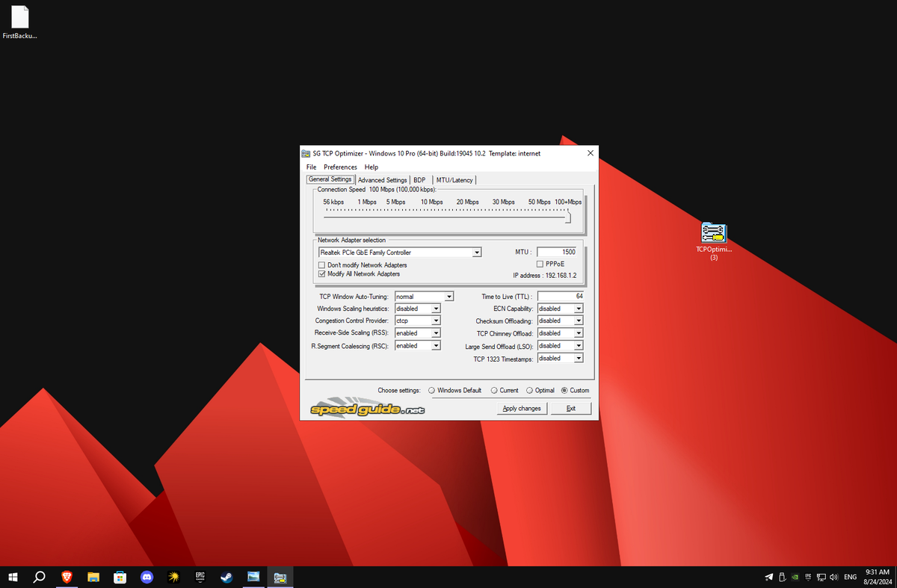Image resolution: width=897 pixels, height=588 pixels.
Task: Open File Explorer from taskbar
Action: [93, 577]
